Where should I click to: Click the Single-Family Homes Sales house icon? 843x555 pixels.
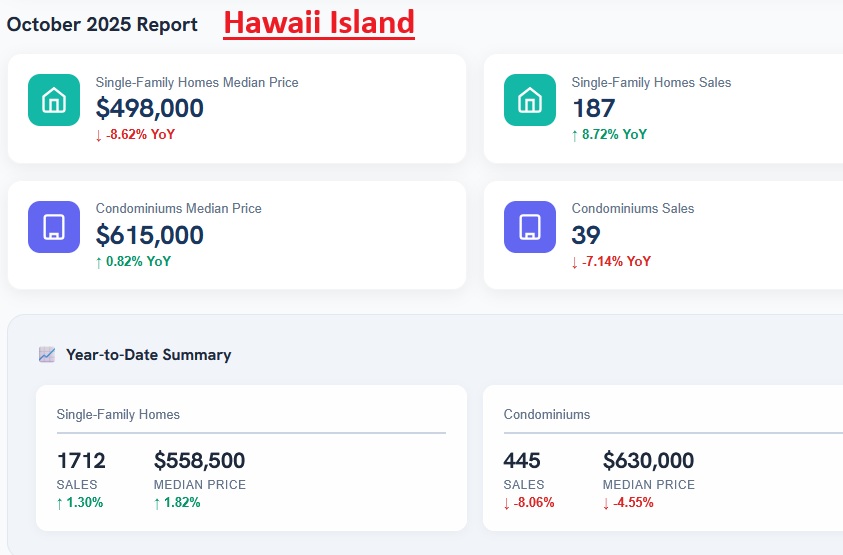[530, 100]
